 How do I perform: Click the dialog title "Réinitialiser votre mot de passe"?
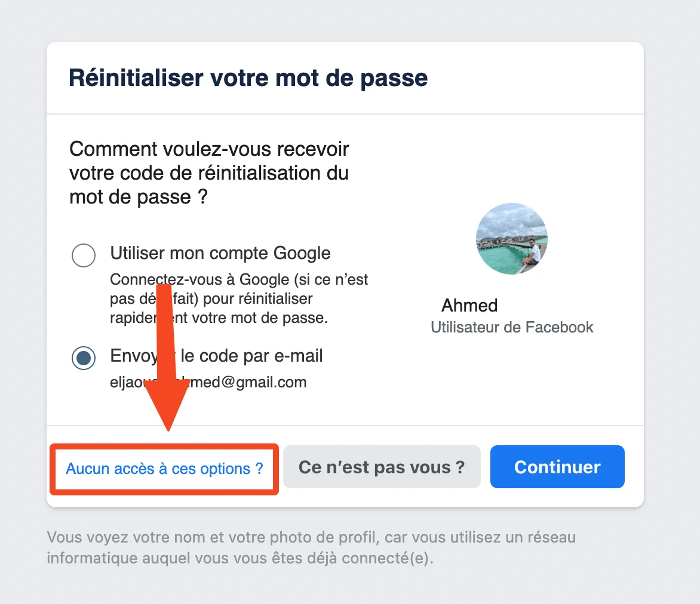[x=248, y=78]
